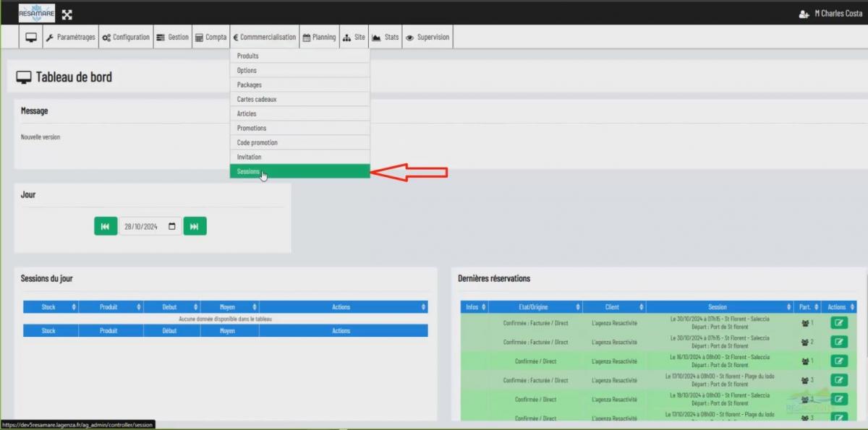Select Cartes cadeaux in the dropdown
Viewport: 868px width, 430px height.
pyautogui.click(x=299, y=99)
